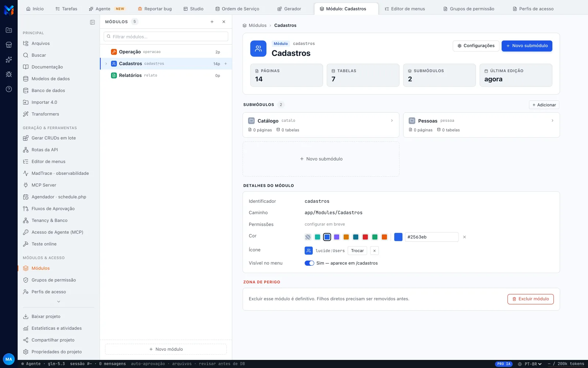Expand the sidebar section with the down chevron
Image resolution: width=588 pixels, height=368 pixels.
coord(58,302)
